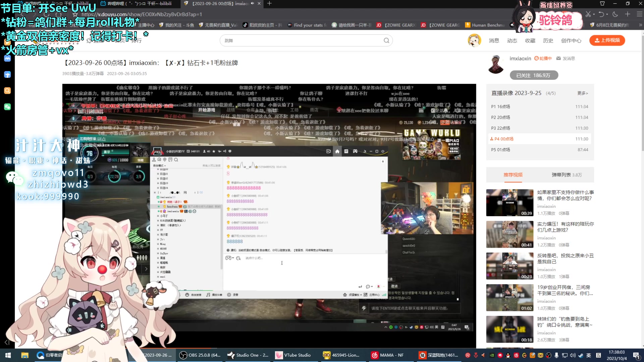The width and height of the screenshot is (644, 362).
Task: Play P5 01点场 in the playlist
Action: click(540, 149)
